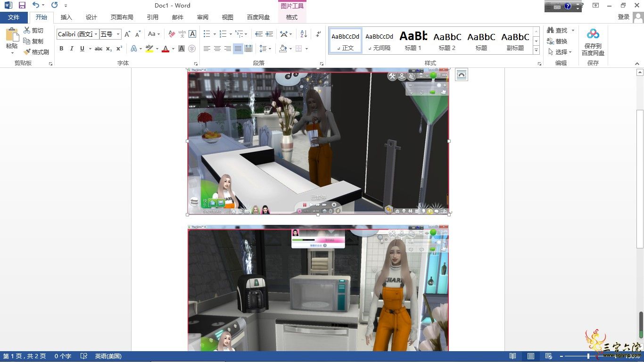Image resolution: width=644 pixels, height=362 pixels.
Task: Toggle Underline formatting
Action: point(82,49)
